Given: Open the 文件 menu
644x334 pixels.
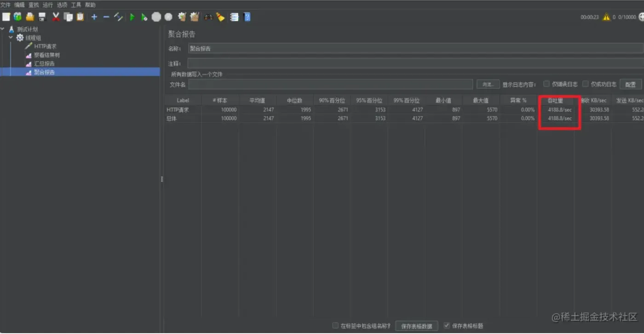Looking at the screenshot, I should pyautogui.click(x=5, y=5).
